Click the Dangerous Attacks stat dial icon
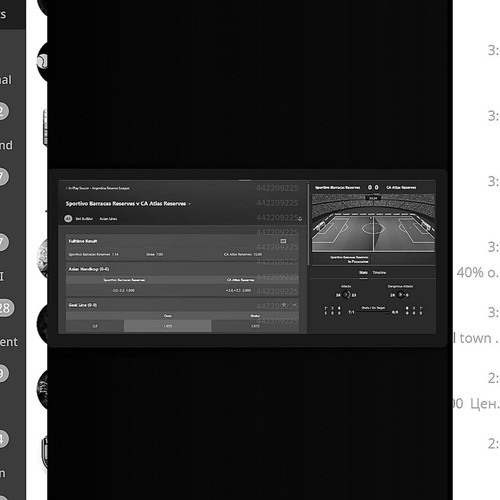This screenshot has width=500, height=500. pyautogui.click(x=401, y=295)
